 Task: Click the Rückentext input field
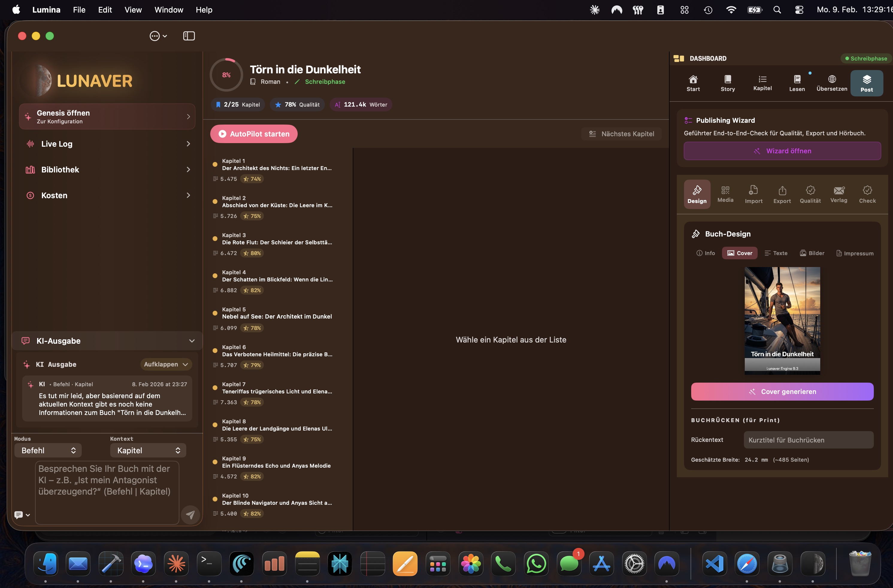808,440
